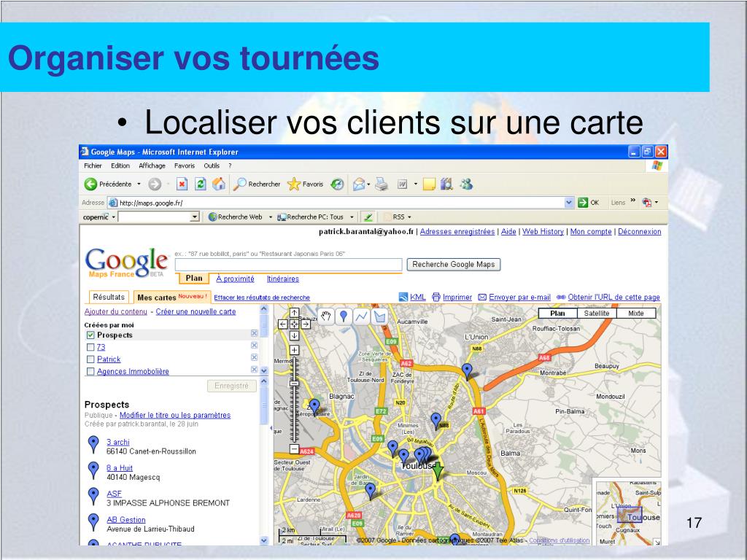Open the Précédente history dropdown arrow
Image resolution: width=747 pixels, height=560 pixels.
click(139, 184)
